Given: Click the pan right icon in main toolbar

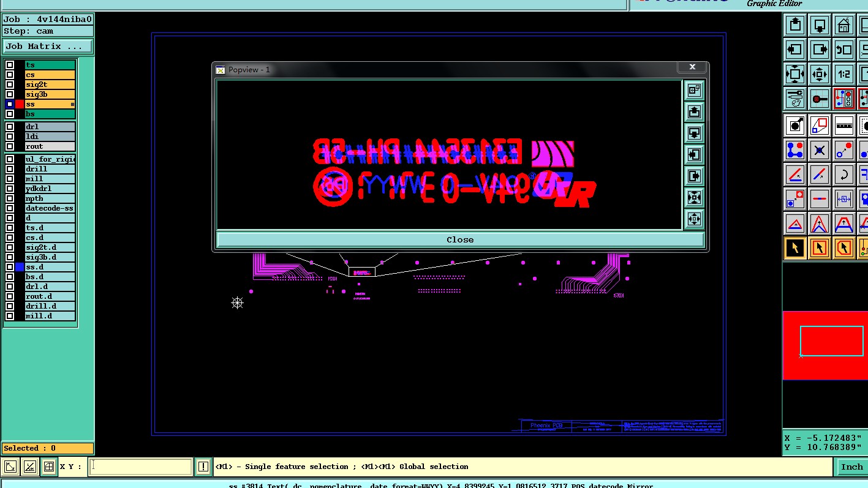Looking at the screenshot, I should point(820,50).
